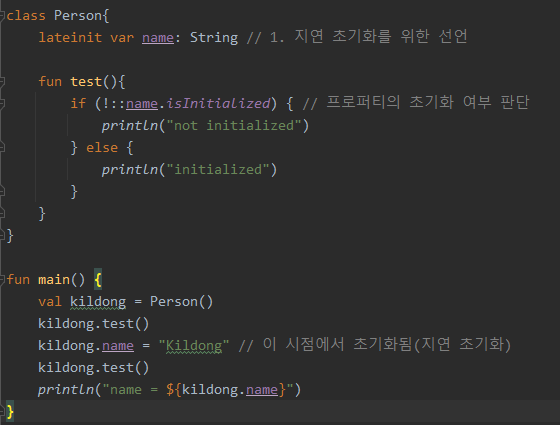Collapse the class Person fold marker
This screenshot has height=425, width=560.
tap(2, 16)
